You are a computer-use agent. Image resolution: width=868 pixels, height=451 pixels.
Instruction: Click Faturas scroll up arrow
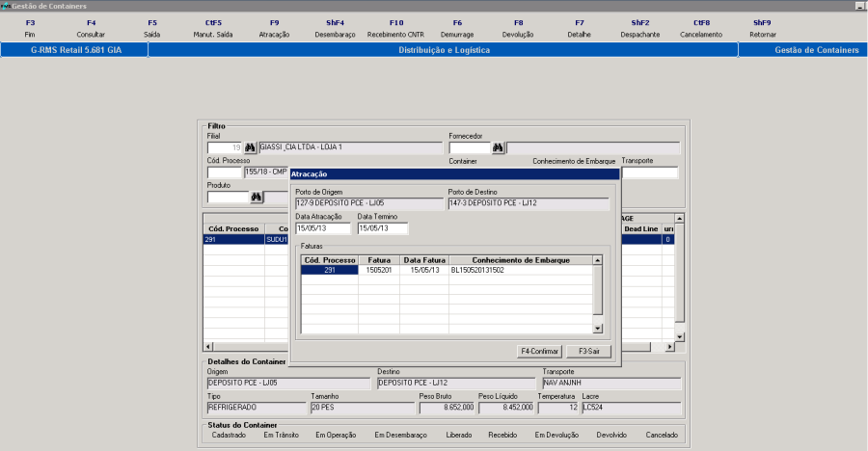pyautogui.click(x=598, y=260)
